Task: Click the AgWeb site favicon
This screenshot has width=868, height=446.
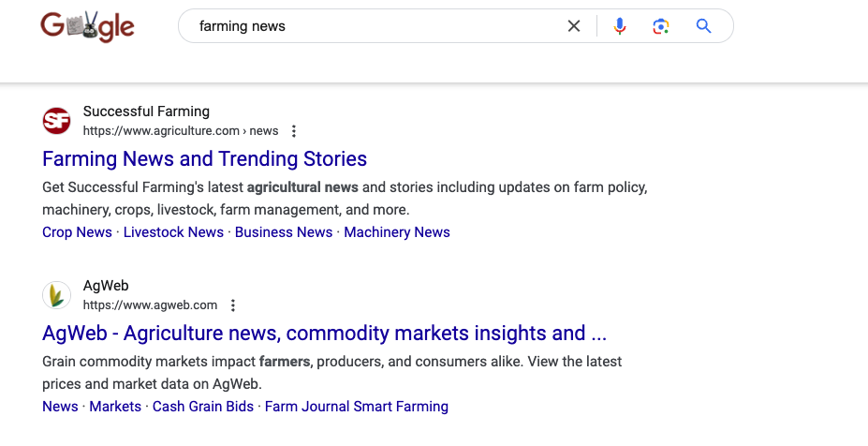Action: click(x=57, y=295)
